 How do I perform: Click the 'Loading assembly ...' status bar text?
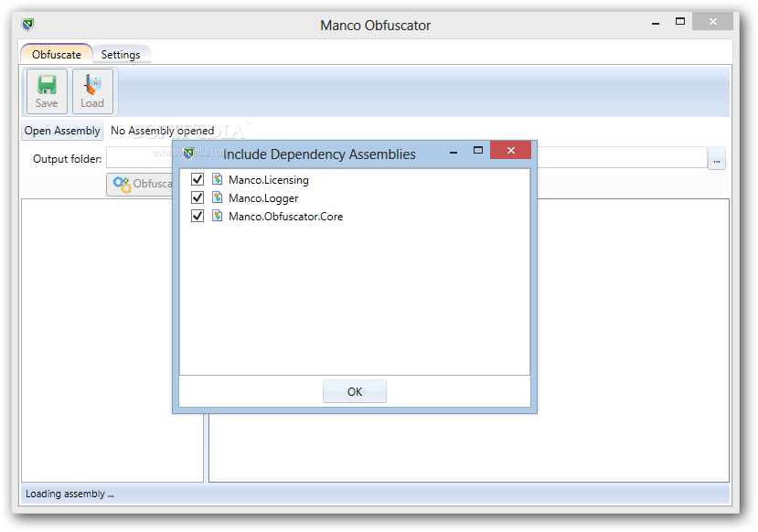[69, 494]
